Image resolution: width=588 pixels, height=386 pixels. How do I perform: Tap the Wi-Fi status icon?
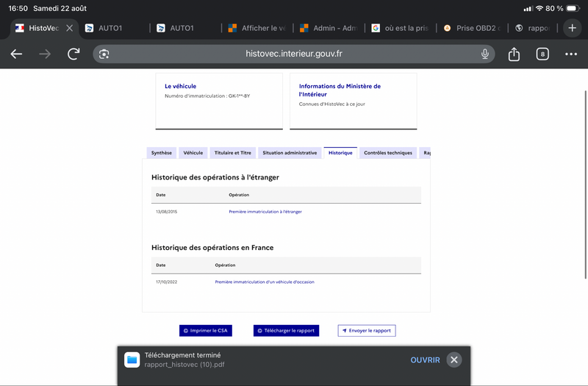point(539,8)
